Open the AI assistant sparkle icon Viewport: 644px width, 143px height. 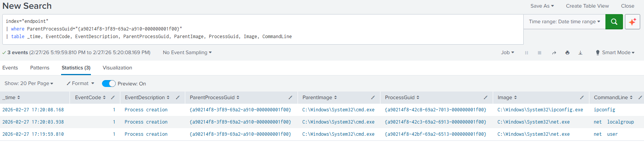pos(633,22)
